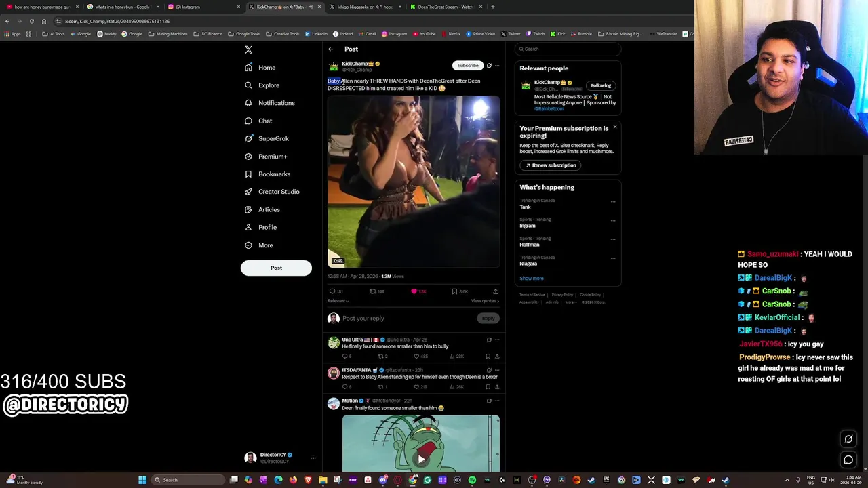Open DirectorICY account menu dots

[313, 458]
